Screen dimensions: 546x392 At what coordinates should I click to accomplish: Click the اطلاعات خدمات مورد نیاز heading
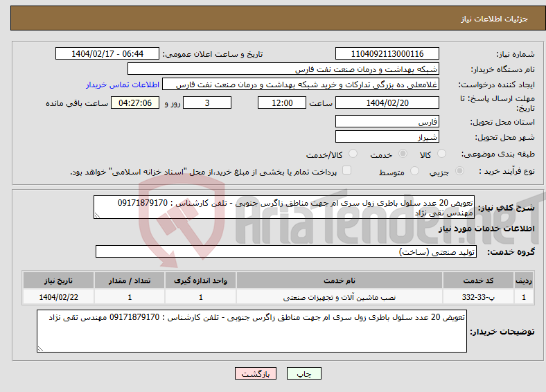click(486, 229)
